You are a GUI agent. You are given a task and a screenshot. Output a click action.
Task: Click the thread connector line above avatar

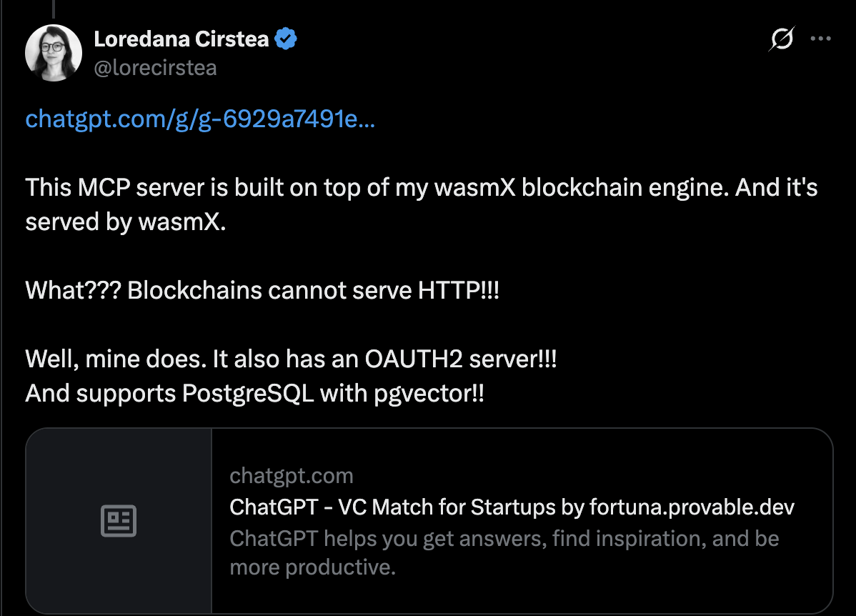[x=54, y=7]
